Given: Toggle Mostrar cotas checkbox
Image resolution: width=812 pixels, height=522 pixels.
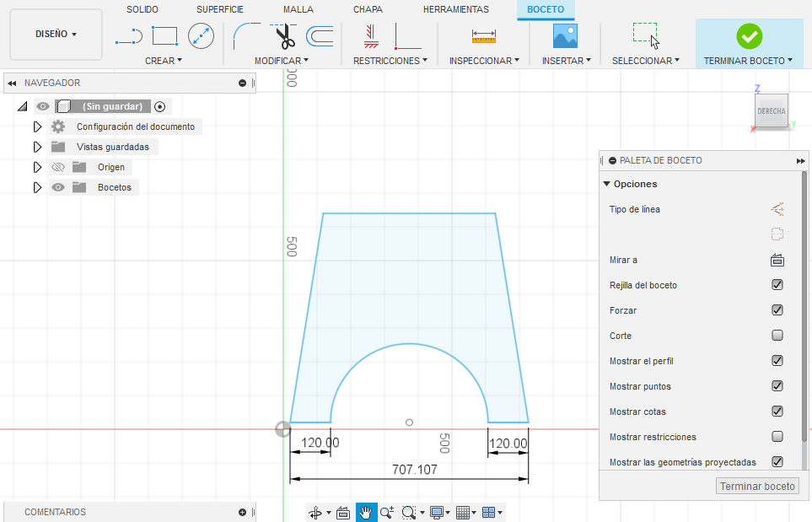Looking at the screenshot, I should coord(777,412).
